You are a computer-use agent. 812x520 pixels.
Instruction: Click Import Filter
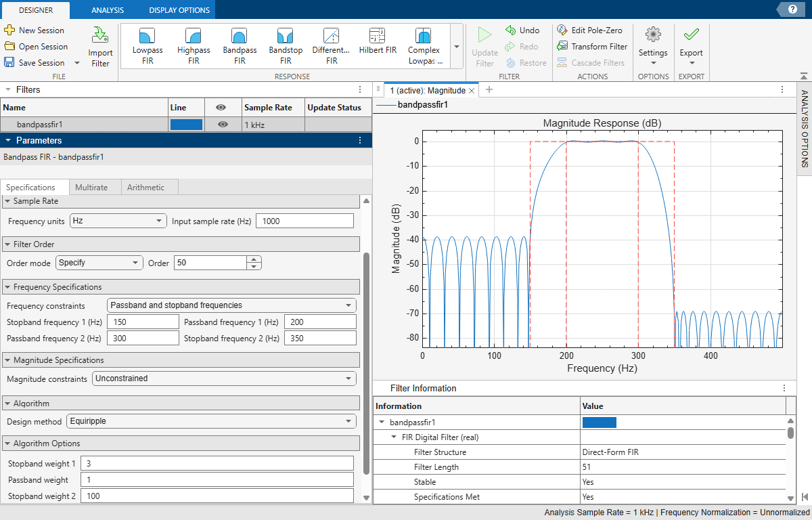[x=100, y=47]
